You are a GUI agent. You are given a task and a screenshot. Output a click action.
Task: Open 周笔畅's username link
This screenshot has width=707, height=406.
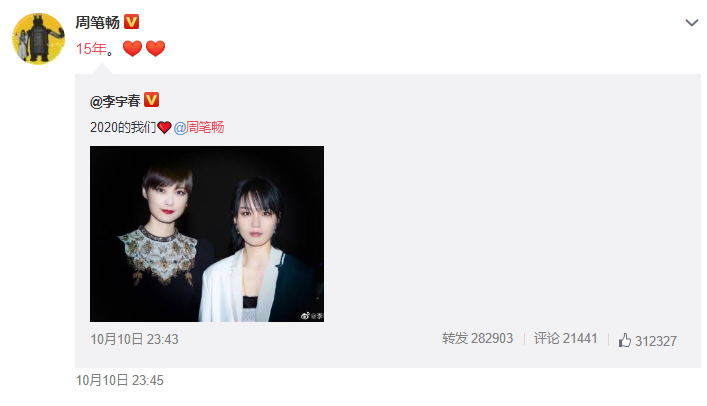pos(97,22)
